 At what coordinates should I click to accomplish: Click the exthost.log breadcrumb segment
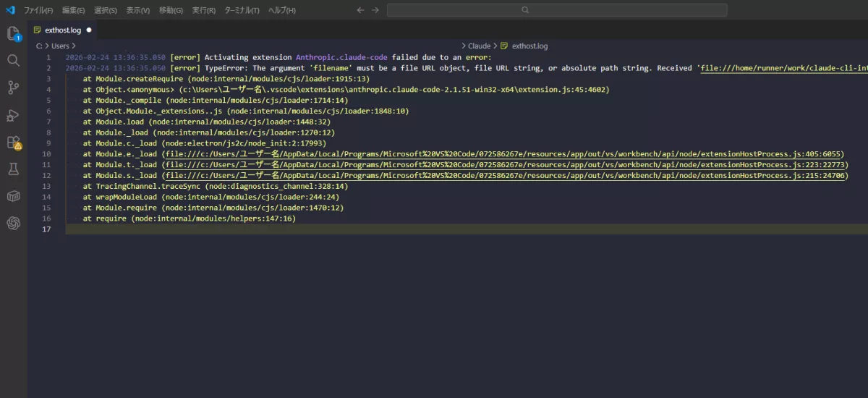coord(529,46)
